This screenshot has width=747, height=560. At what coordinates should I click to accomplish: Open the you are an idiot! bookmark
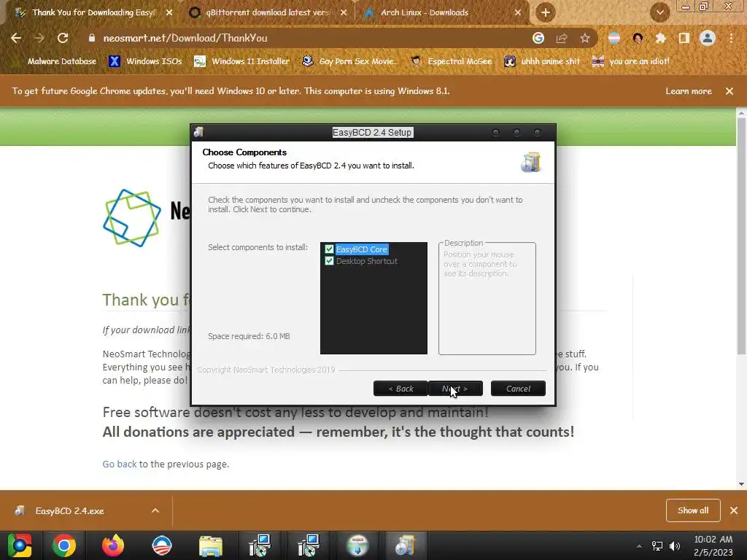tap(631, 61)
